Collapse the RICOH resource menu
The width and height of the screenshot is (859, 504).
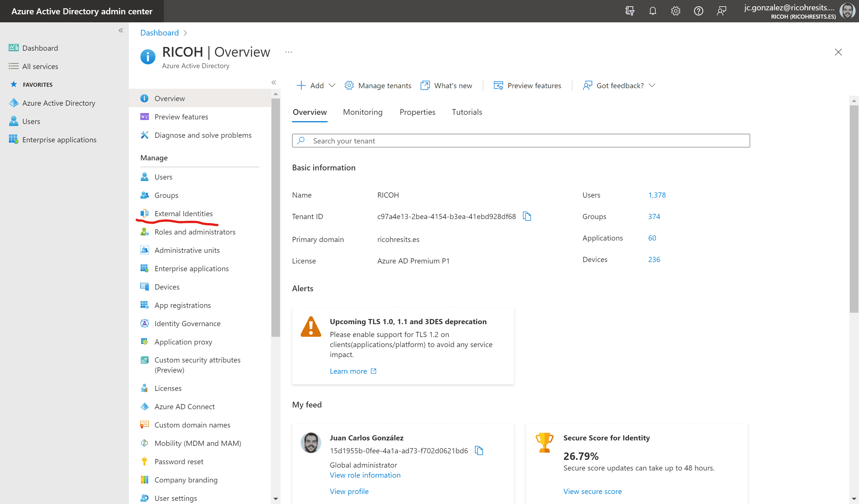(x=274, y=82)
